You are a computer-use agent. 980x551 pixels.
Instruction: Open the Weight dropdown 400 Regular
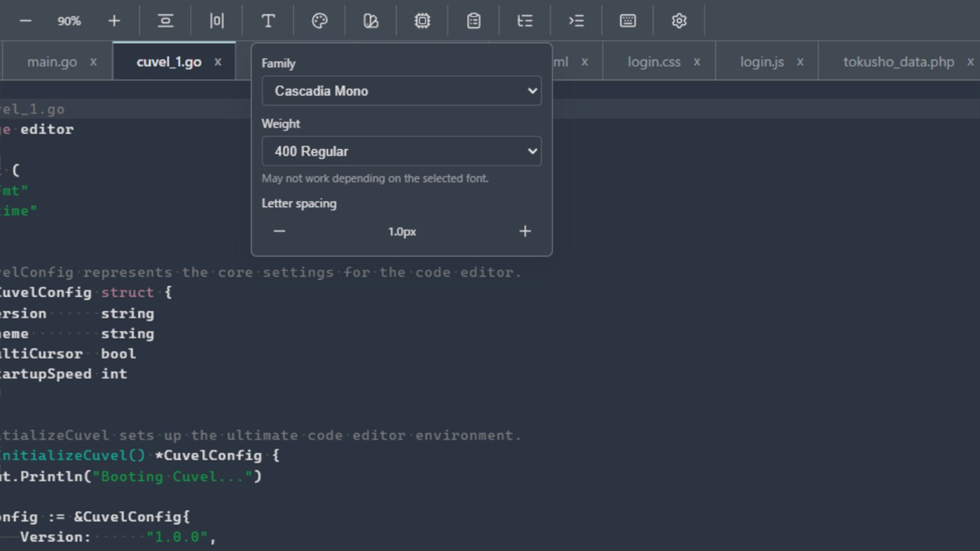click(401, 151)
